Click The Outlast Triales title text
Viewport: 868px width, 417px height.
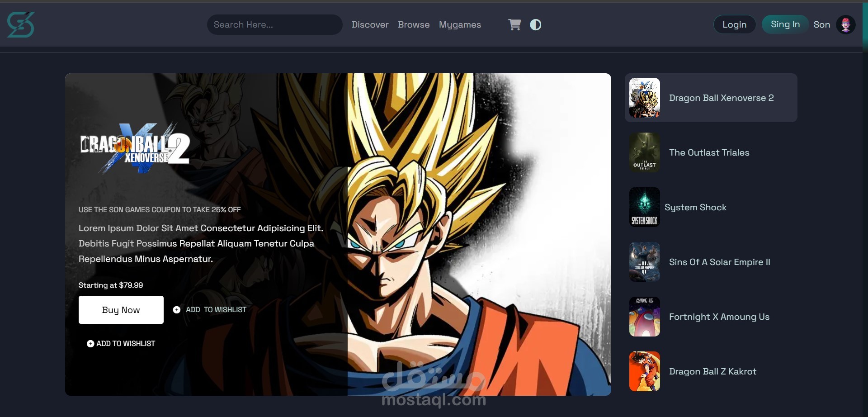pyautogui.click(x=709, y=152)
